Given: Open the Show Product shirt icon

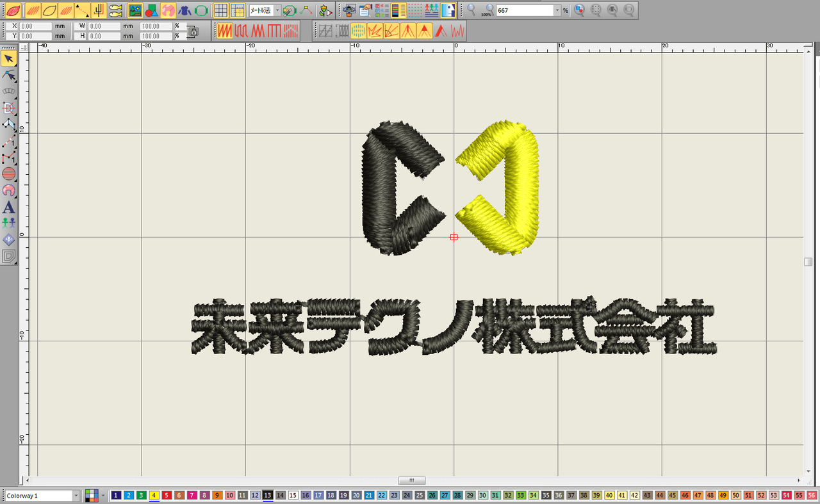Looking at the screenshot, I should point(184,10).
